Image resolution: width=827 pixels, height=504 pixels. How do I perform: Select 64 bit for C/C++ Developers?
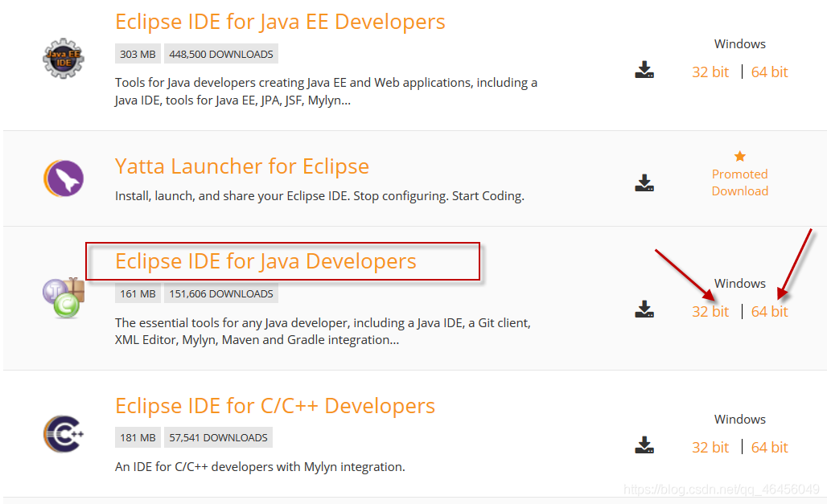769,448
